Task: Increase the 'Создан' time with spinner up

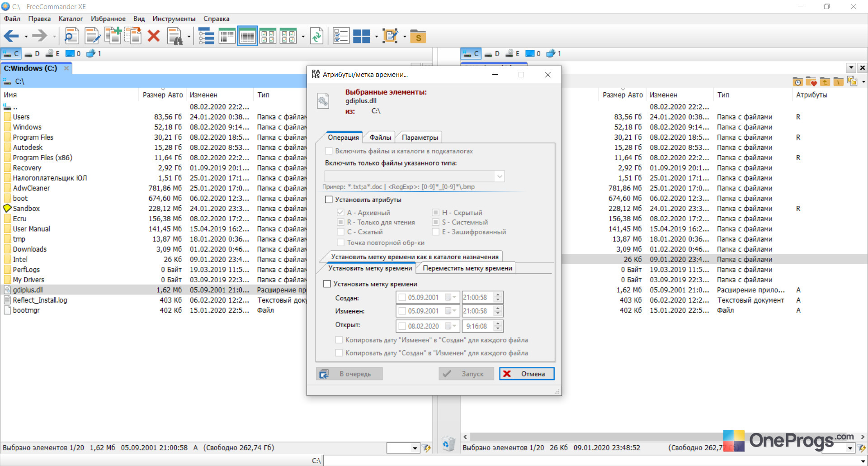Action: (498, 295)
